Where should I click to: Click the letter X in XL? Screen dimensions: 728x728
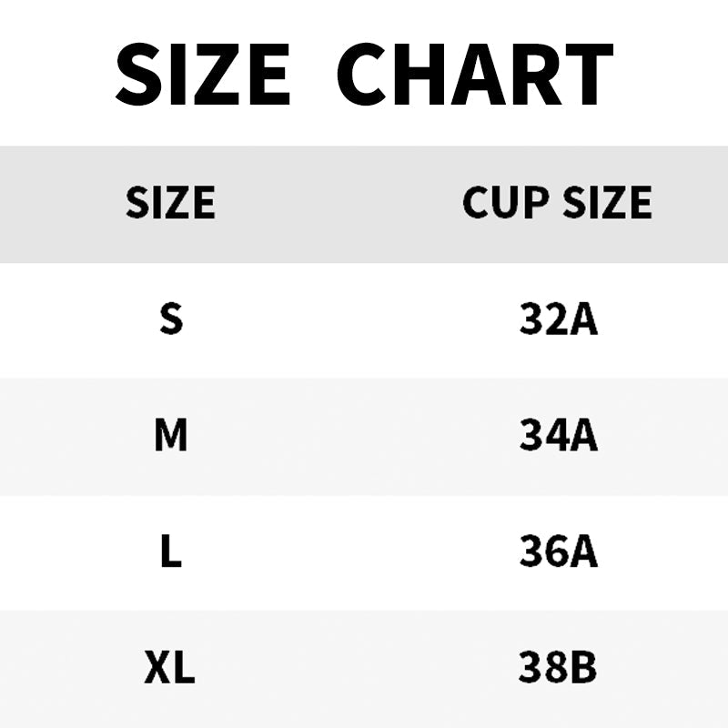click(158, 669)
